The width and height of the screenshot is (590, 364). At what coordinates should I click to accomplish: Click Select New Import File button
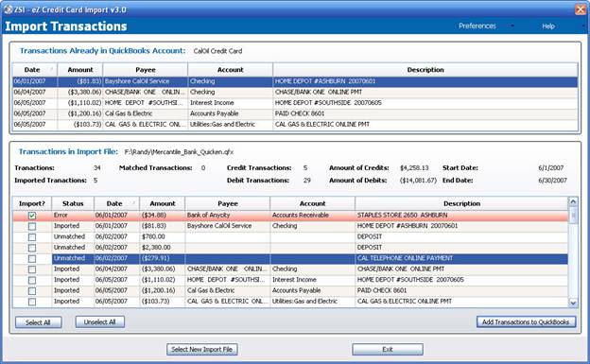tap(202, 349)
